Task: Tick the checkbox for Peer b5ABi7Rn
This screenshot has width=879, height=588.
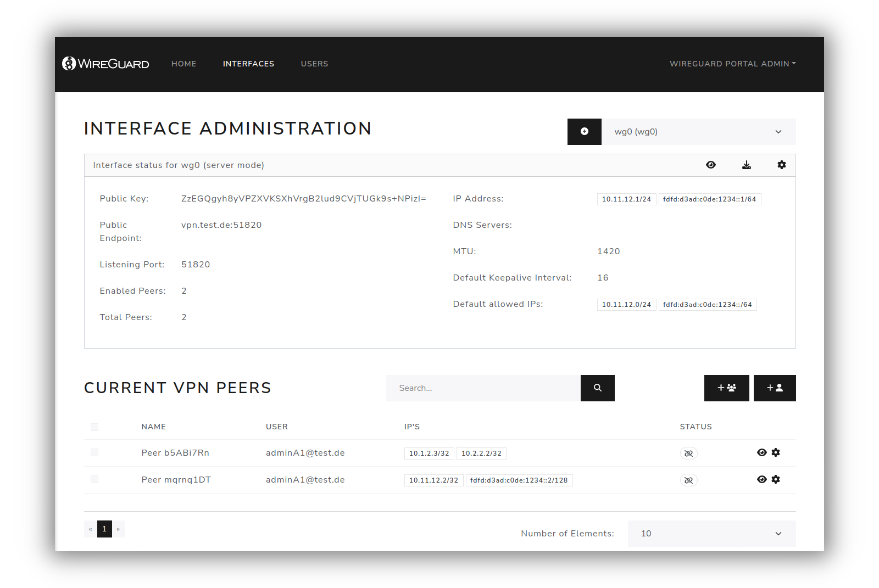Action: pos(94,453)
